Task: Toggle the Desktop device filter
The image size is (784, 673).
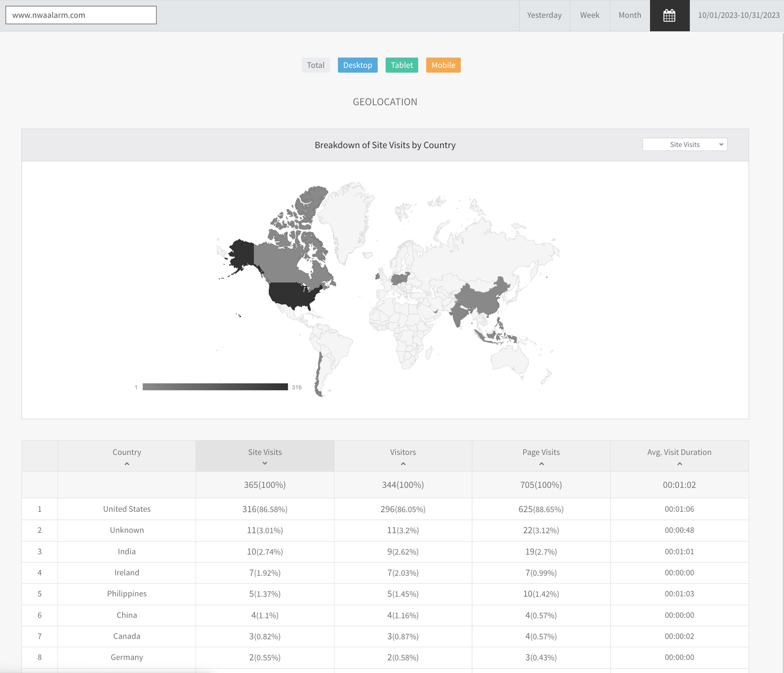Action: point(357,65)
